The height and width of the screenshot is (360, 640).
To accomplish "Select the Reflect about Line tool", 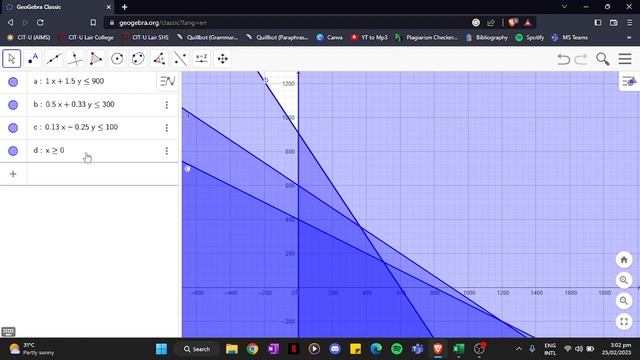I will 180,59.
